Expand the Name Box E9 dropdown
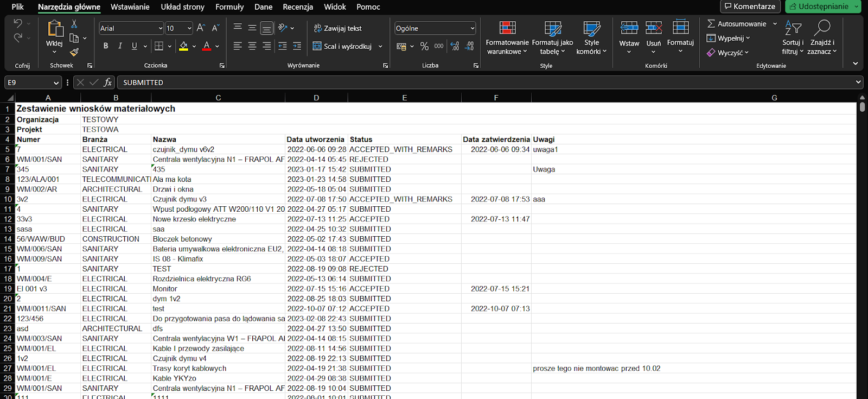 56,83
